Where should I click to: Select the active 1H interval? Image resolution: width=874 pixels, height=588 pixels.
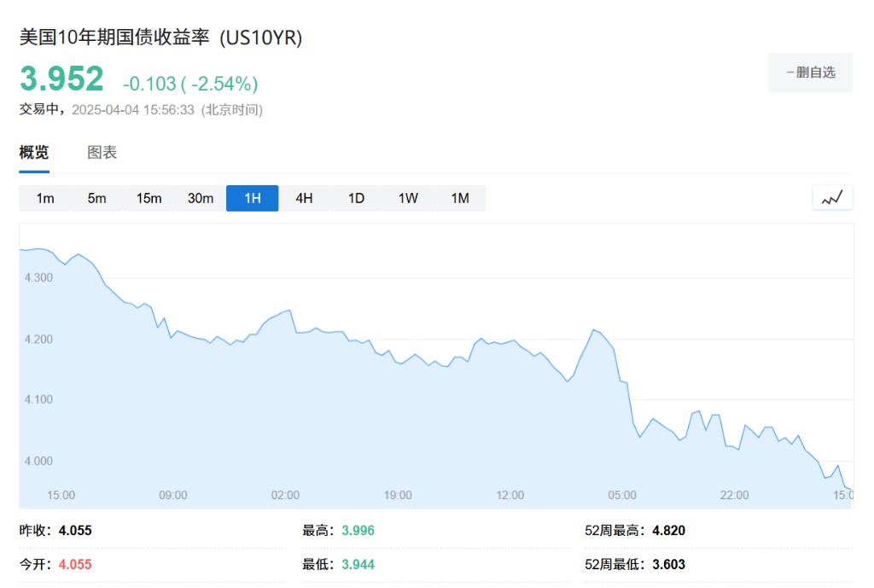pos(253,198)
